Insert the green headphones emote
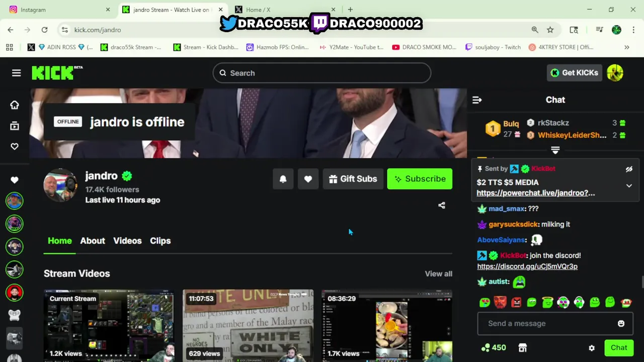 (x=579, y=302)
